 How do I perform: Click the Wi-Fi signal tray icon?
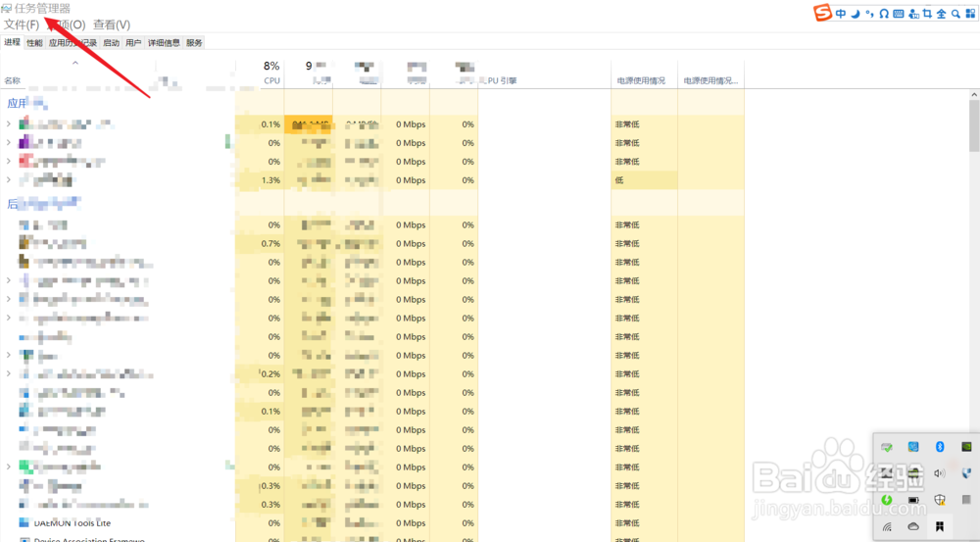click(887, 526)
